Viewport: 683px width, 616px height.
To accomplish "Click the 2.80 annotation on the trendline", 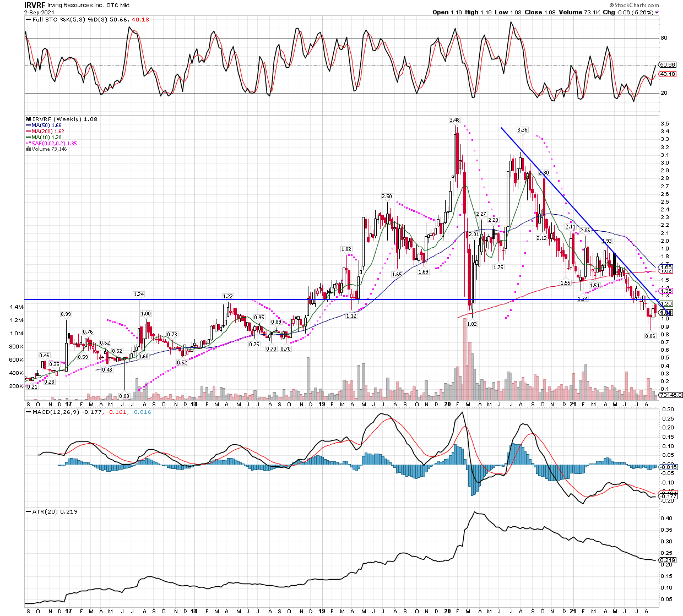I will point(544,172).
